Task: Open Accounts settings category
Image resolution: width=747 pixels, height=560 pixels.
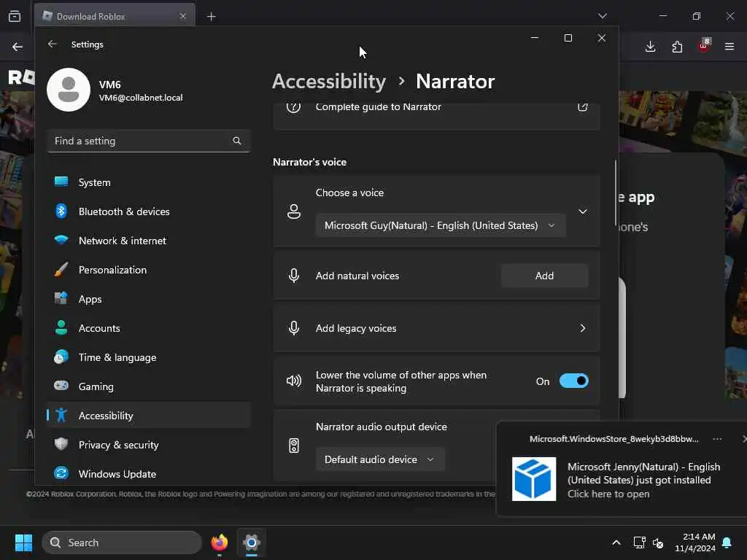Action: point(149,327)
